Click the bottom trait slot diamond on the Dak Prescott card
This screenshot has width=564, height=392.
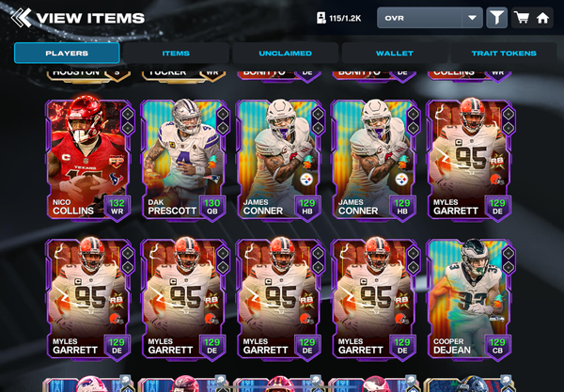pos(223,128)
